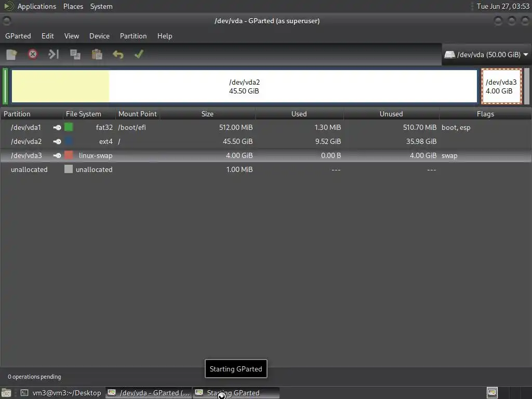The height and width of the screenshot is (399, 532).
Task: Click the 35.98 GiB unused cell
Action: (x=421, y=141)
